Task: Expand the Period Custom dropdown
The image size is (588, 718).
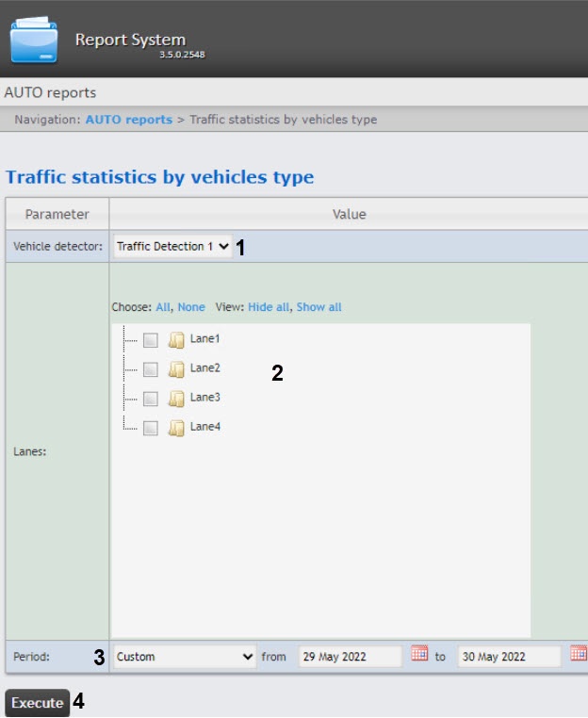Action: 185,657
